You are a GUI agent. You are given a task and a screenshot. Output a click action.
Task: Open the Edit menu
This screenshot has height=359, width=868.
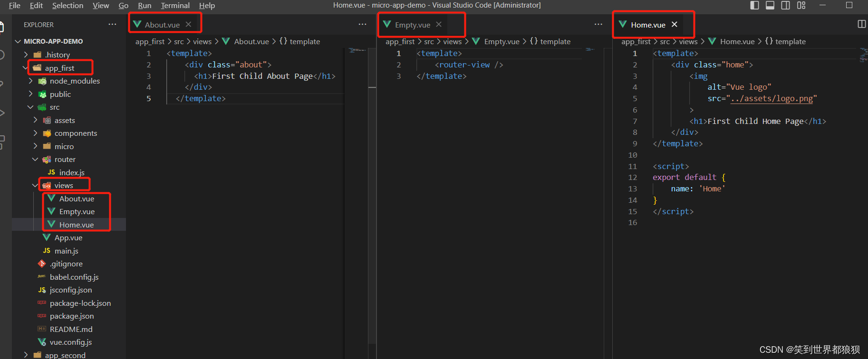point(36,5)
